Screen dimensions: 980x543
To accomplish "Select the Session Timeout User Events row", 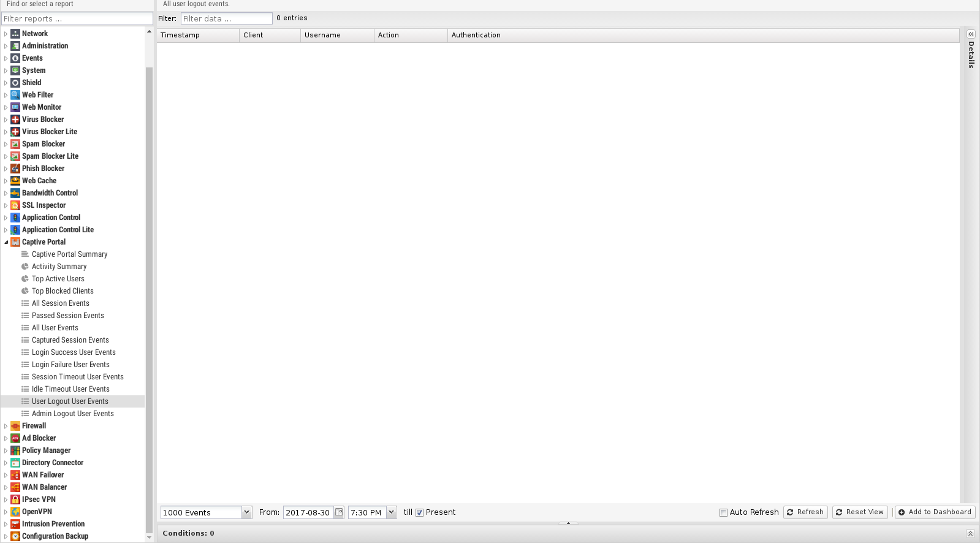I will [x=72, y=377].
